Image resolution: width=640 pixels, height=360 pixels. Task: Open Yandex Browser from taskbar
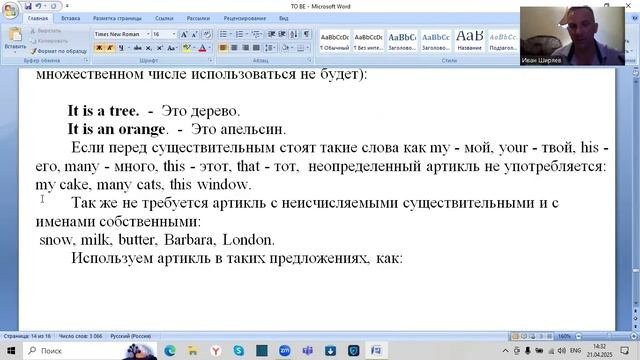pyautogui.click(x=216, y=351)
